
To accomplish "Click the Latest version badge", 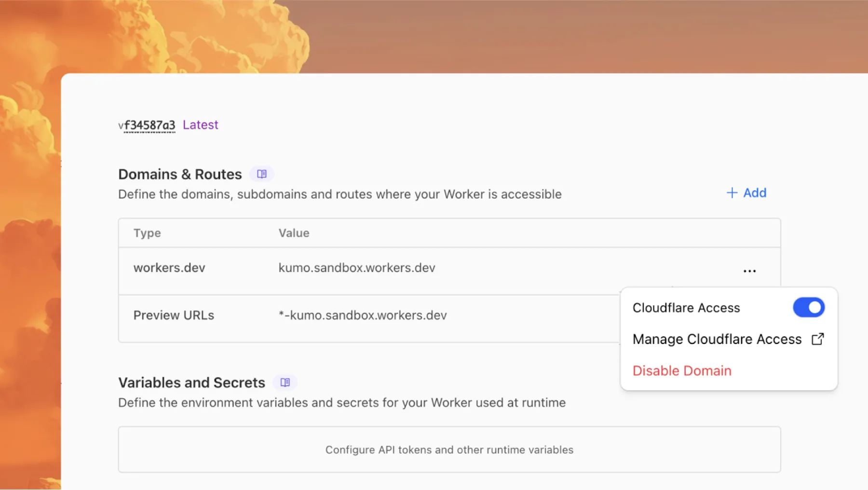I will tap(201, 124).
